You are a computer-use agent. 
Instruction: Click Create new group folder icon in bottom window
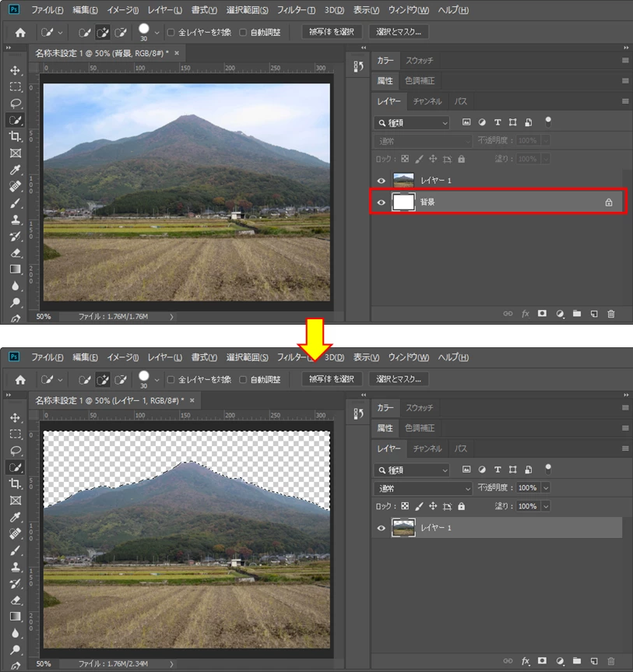[x=577, y=660]
